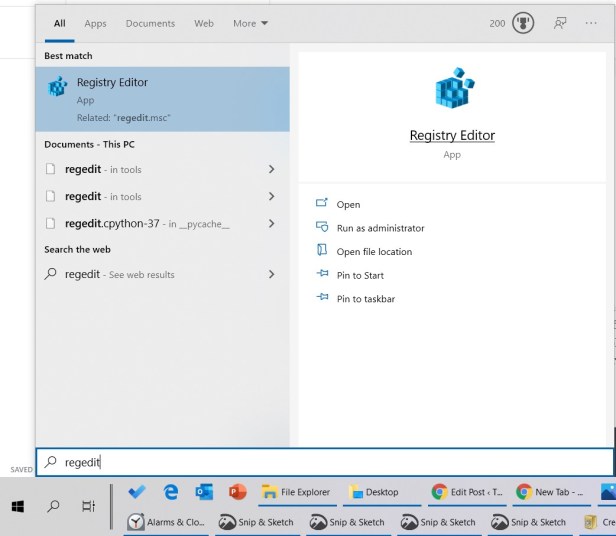Select Open file location
Viewport: 616px width, 536px height.
tap(374, 252)
